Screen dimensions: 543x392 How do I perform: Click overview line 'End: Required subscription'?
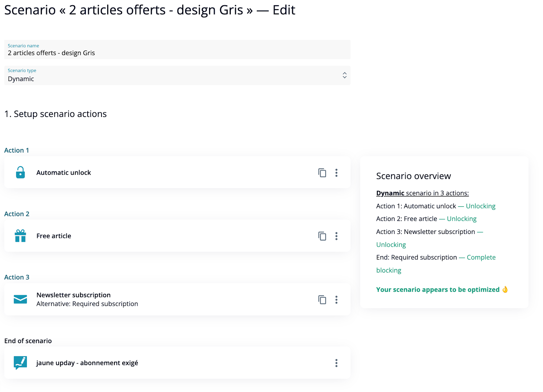tap(416, 257)
